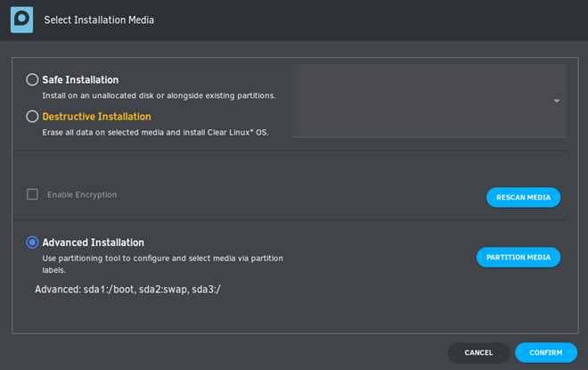Screen dimensions: 588x370
Task: Click the Rescan Media button
Action: tap(523, 197)
